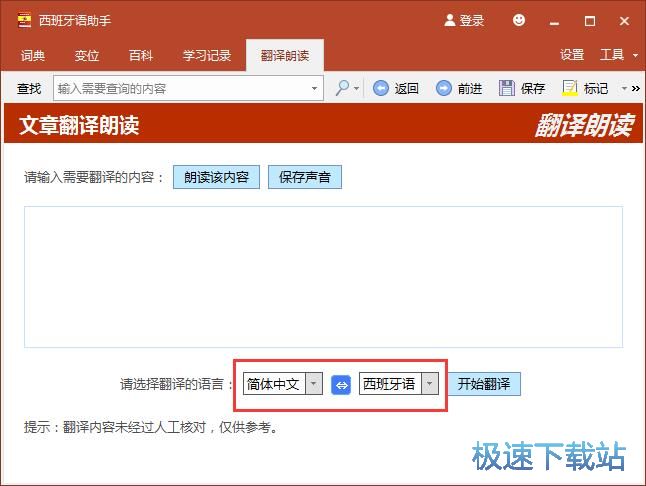Screen dimensions: 646x486
Task: Click the 简体中文 text in source combo
Action: pos(273,384)
